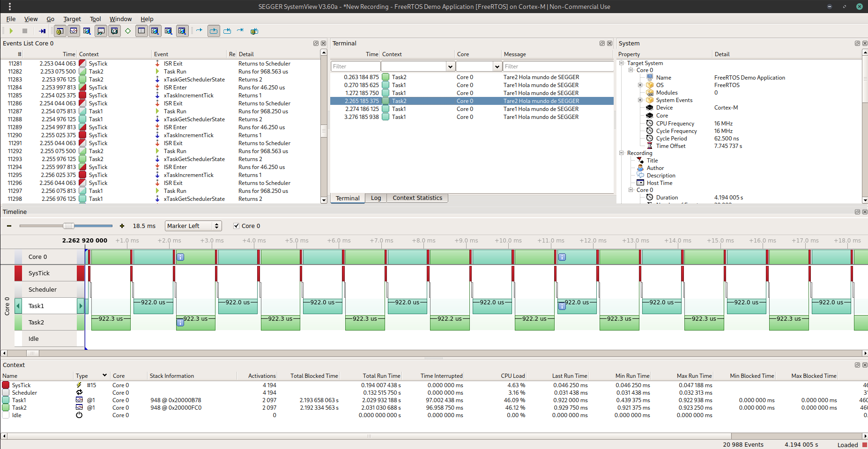Click the green diamond toolbar icon
Screen dimensions: 868x449
128,31
